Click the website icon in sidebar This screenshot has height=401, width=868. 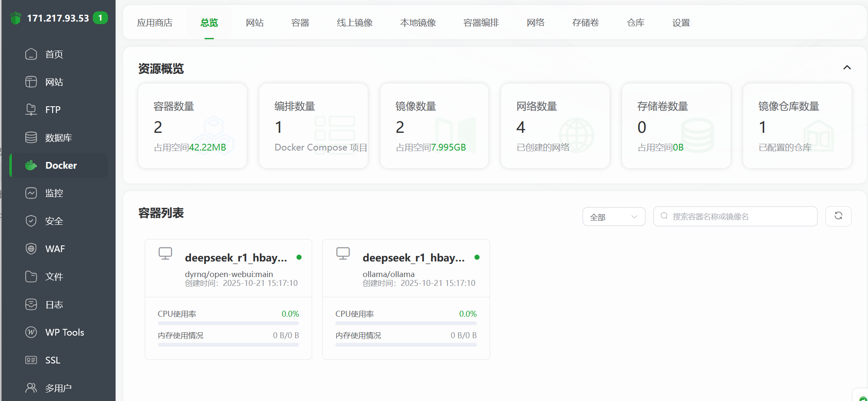31,82
